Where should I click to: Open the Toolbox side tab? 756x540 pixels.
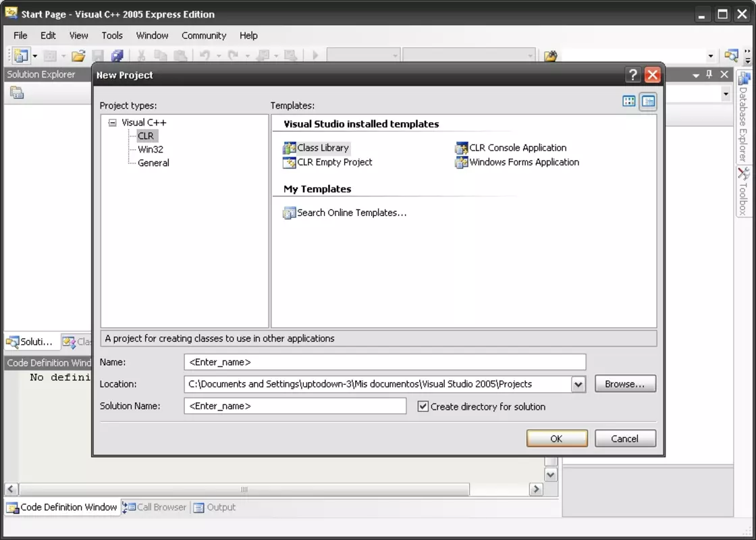pyautogui.click(x=744, y=192)
